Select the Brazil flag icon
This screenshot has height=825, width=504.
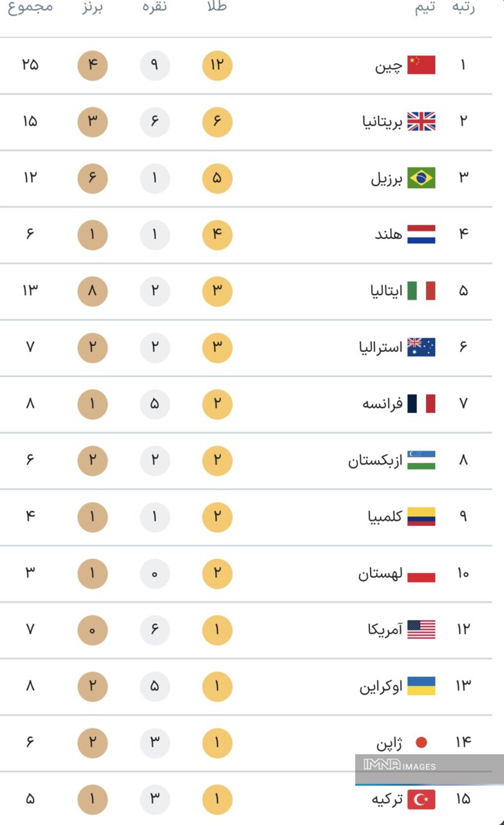pyautogui.click(x=421, y=178)
